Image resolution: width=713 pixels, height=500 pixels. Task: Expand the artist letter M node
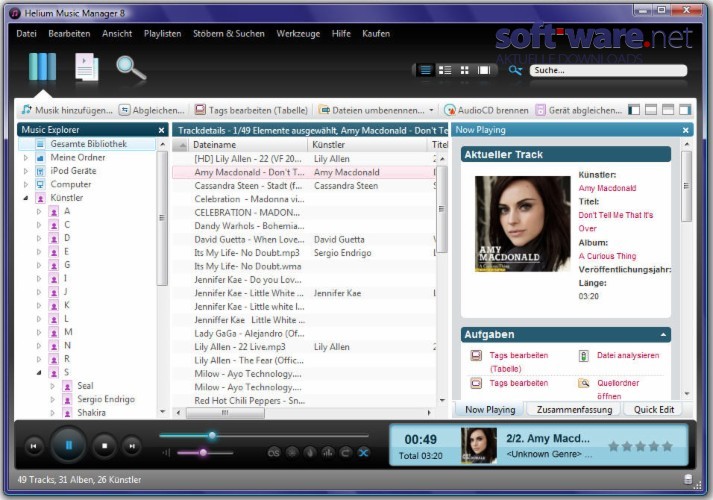[x=39, y=332]
